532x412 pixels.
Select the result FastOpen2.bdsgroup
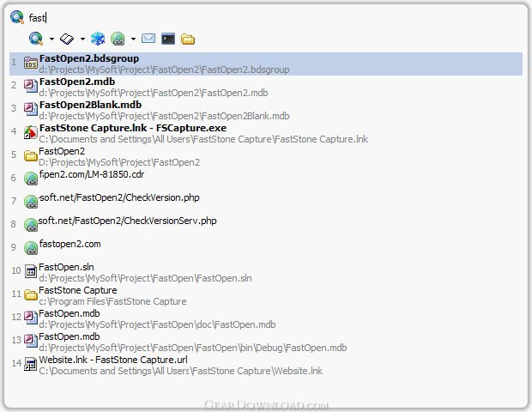[x=266, y=64]
